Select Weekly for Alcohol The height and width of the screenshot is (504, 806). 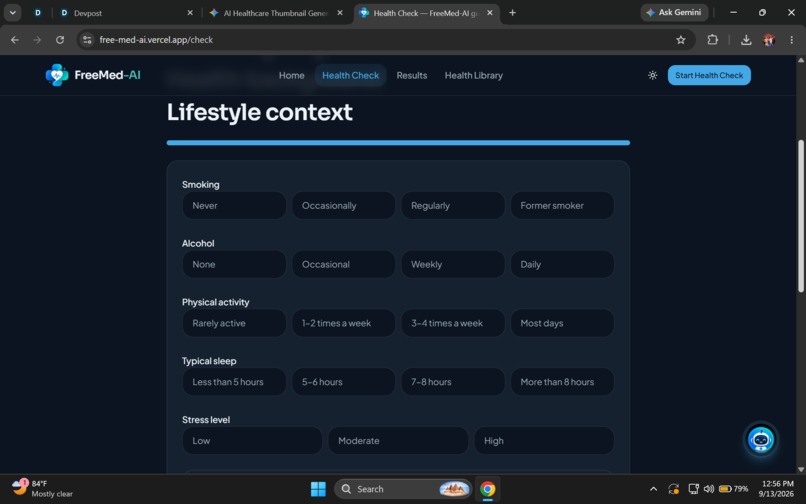tap(453, 264)
